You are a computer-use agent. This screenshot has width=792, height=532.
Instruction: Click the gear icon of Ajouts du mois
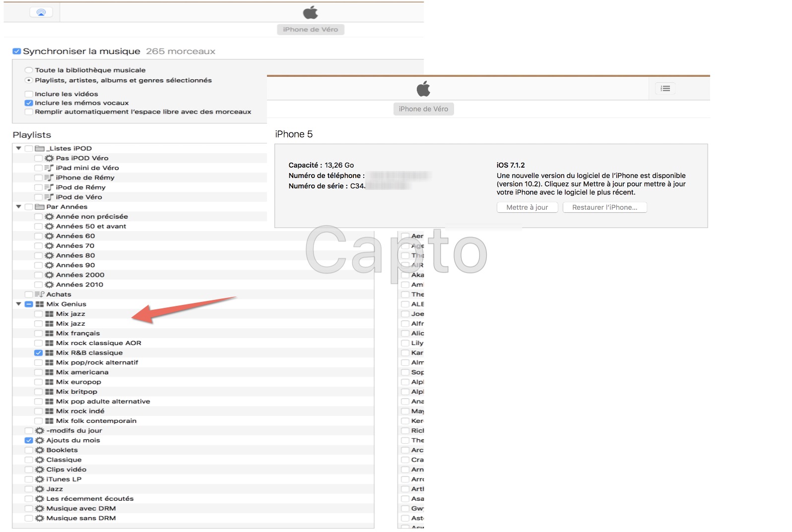(40, 440)
